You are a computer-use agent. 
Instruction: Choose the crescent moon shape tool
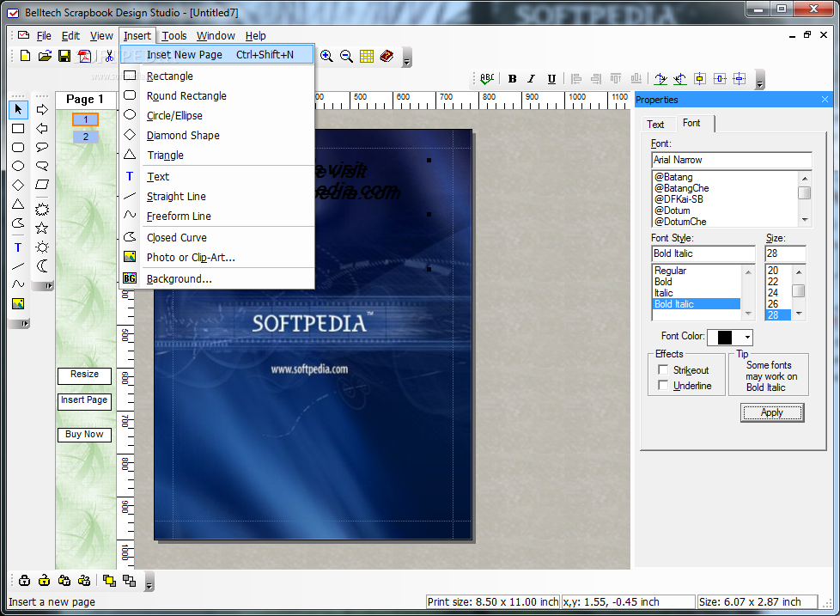[x=42, y=265]
